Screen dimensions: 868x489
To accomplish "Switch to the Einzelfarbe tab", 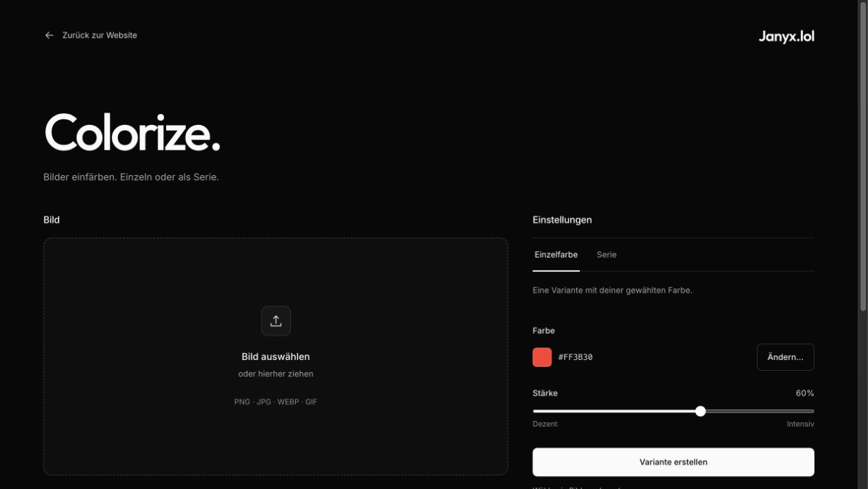I will click(556, 255).
